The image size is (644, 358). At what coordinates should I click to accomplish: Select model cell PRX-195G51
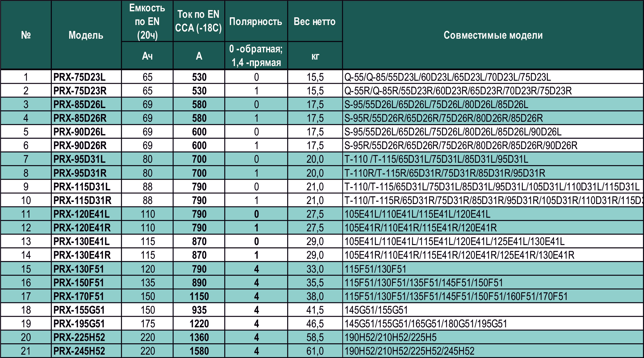(x=86, y=323)
